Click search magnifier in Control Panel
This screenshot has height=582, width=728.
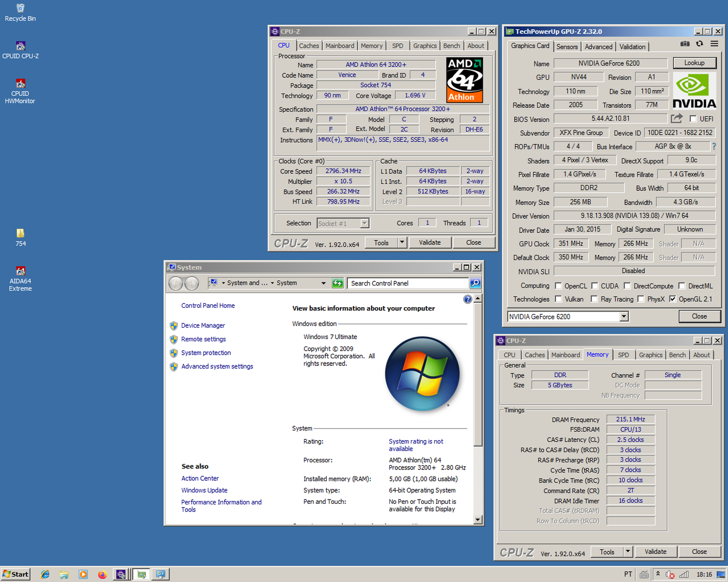click(x=475, y=283)
